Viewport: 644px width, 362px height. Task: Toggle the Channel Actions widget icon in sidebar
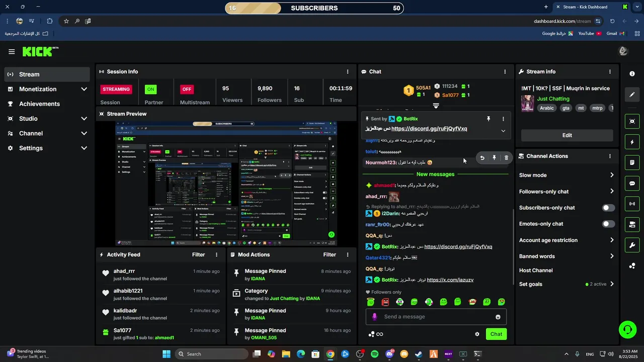point(632,224)
